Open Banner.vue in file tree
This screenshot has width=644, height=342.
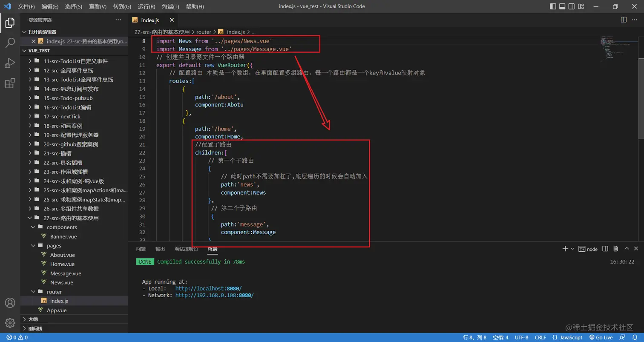[74, 236]
